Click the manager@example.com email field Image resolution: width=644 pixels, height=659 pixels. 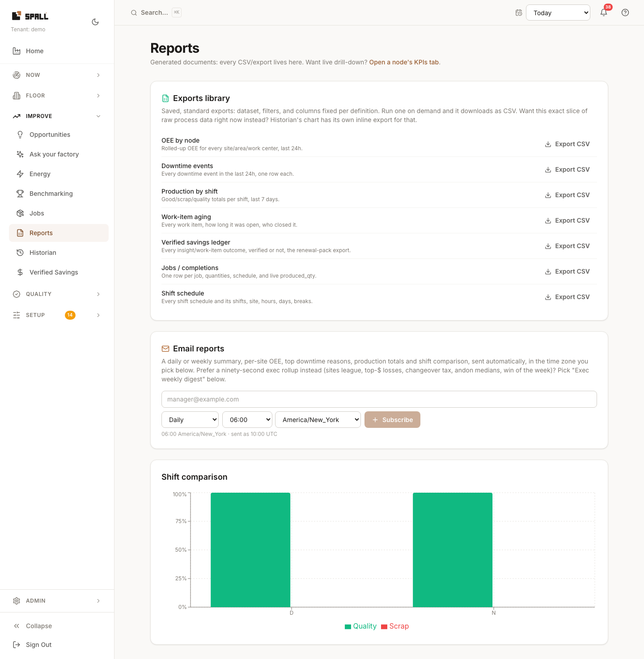click(379, 399)
